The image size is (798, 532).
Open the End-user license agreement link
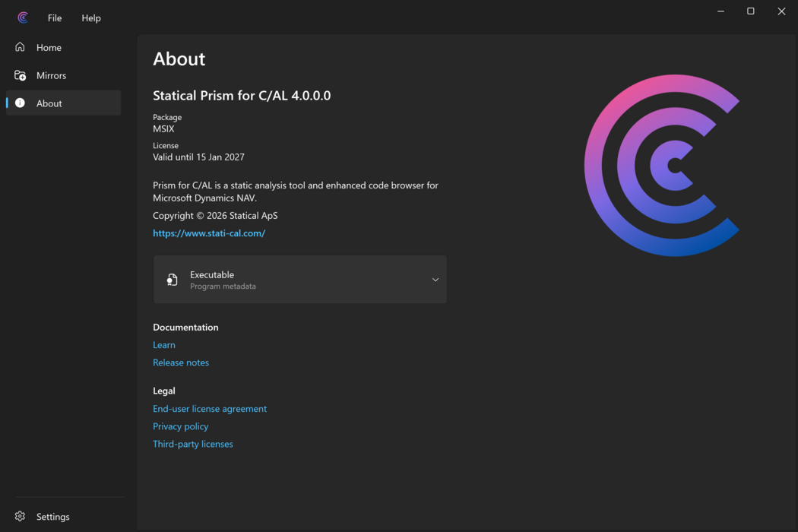point(210,409)
